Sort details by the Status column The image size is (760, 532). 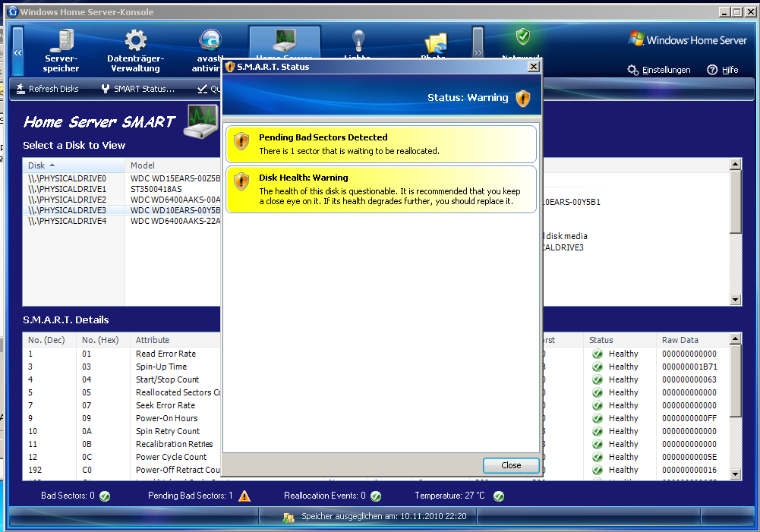point(620,340)
